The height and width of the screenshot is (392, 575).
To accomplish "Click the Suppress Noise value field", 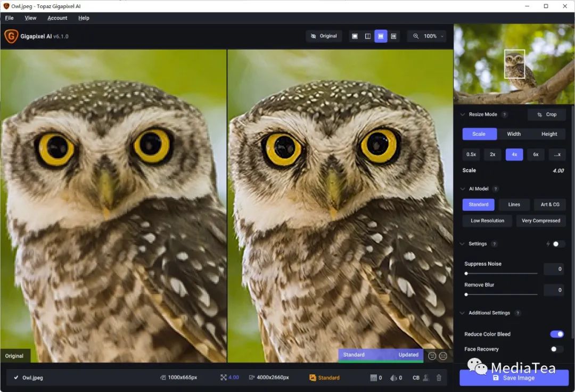I will [554, 269].
